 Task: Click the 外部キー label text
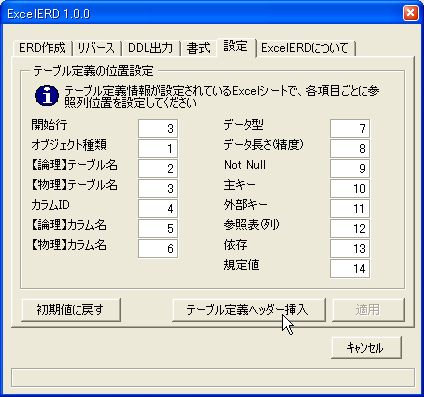click(245, 205)
